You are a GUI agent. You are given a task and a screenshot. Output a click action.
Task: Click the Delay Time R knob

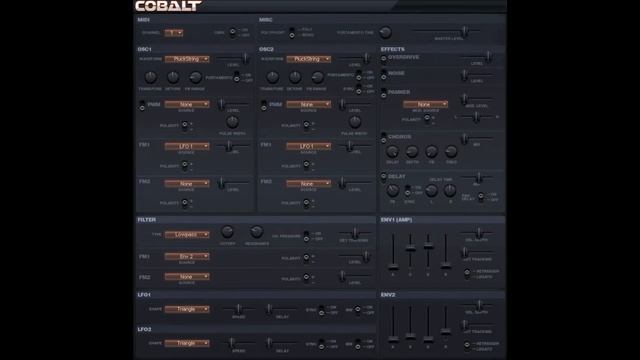[450, 190]
